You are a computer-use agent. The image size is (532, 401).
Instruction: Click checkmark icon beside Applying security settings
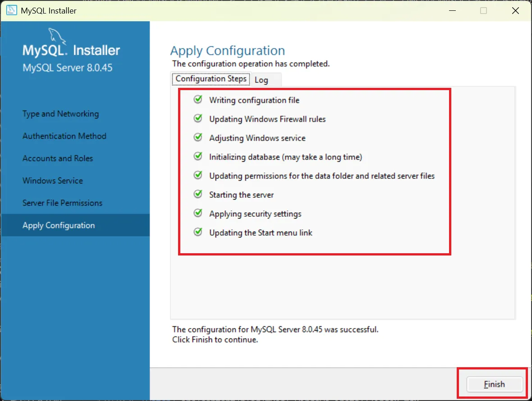[x=198, y=213]
